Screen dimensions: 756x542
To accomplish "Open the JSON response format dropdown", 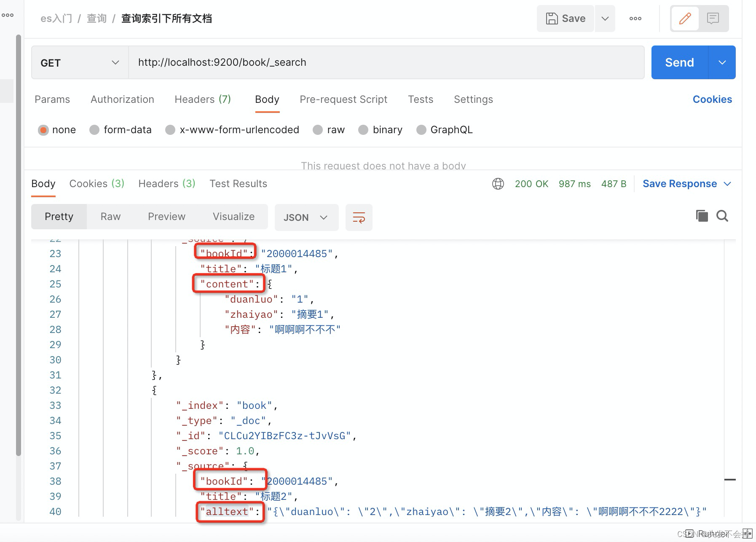I will pos(306,217).
